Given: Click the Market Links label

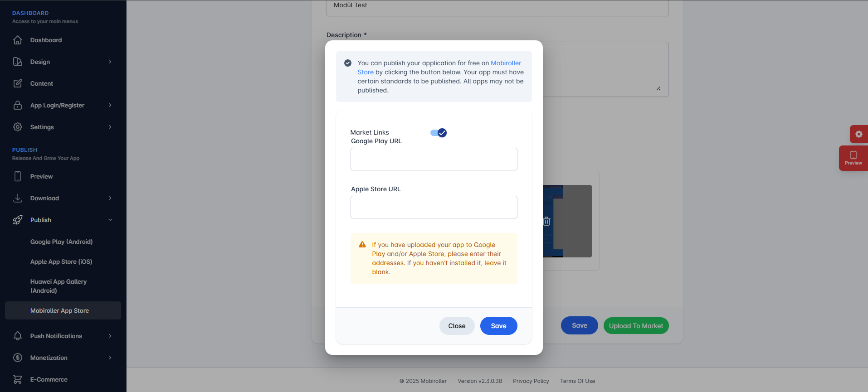Looking at the screenshot, I should point(370,132).
